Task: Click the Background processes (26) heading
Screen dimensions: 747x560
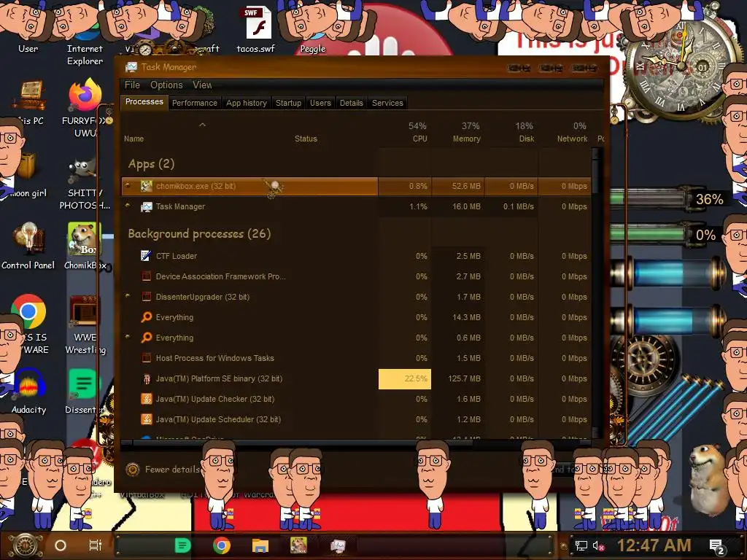Action: pos(199,234)
